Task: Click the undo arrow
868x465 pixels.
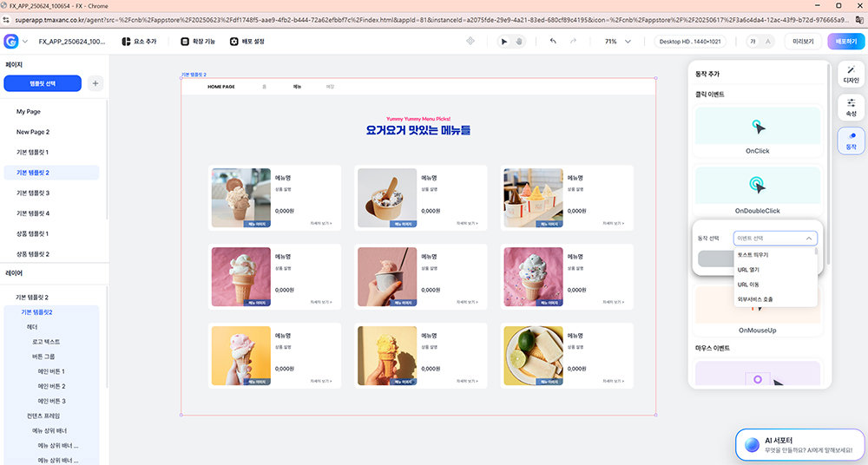Action: click(553, 41)
